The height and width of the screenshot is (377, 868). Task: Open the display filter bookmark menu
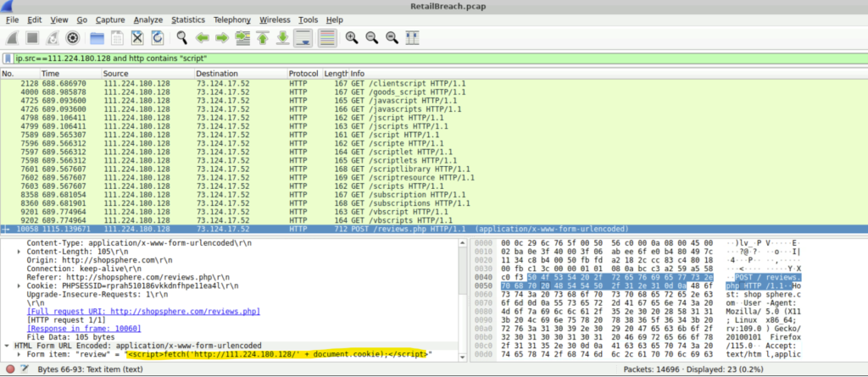(x=8, y=59)
